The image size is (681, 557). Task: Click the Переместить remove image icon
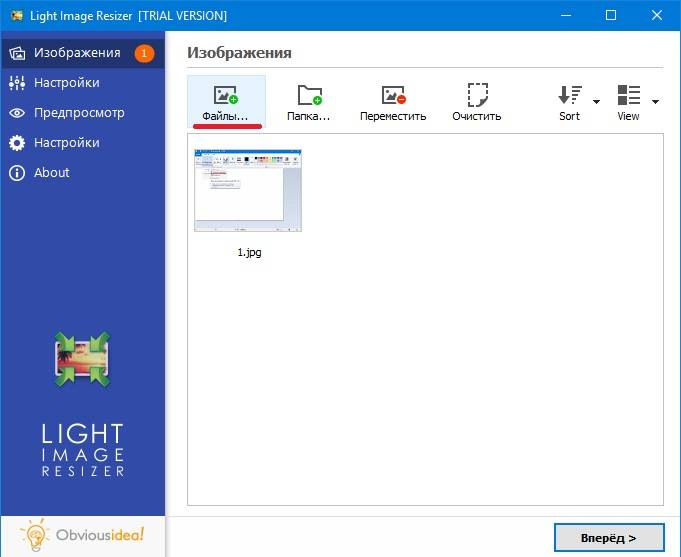(393, 96)
